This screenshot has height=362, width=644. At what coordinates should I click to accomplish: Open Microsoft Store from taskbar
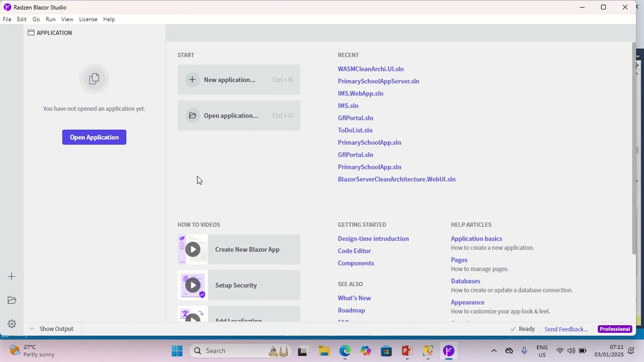click(x=386, y=351)
